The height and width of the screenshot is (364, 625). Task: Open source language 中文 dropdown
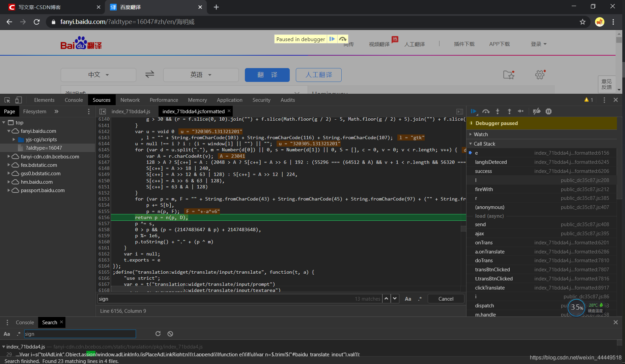tap(98, 75)
